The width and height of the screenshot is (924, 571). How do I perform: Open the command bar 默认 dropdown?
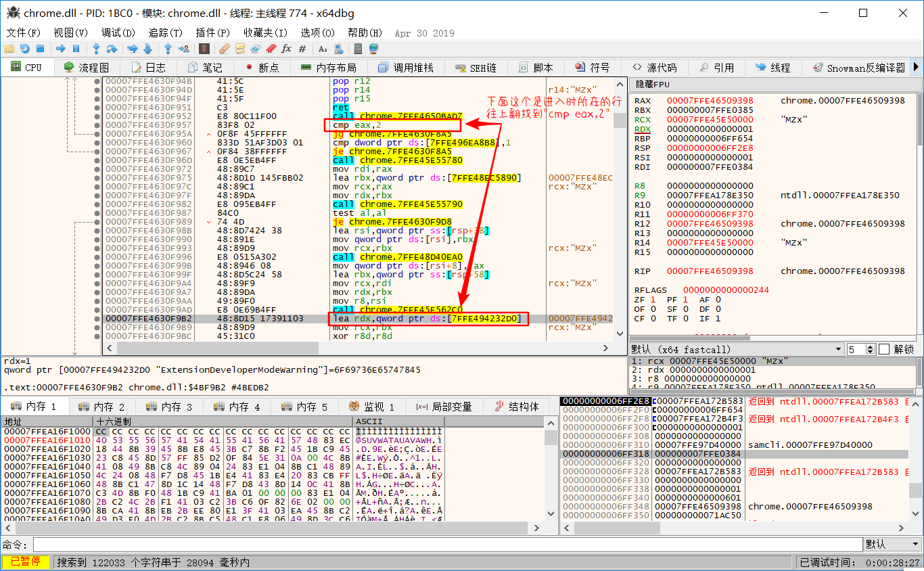[893, 545]
